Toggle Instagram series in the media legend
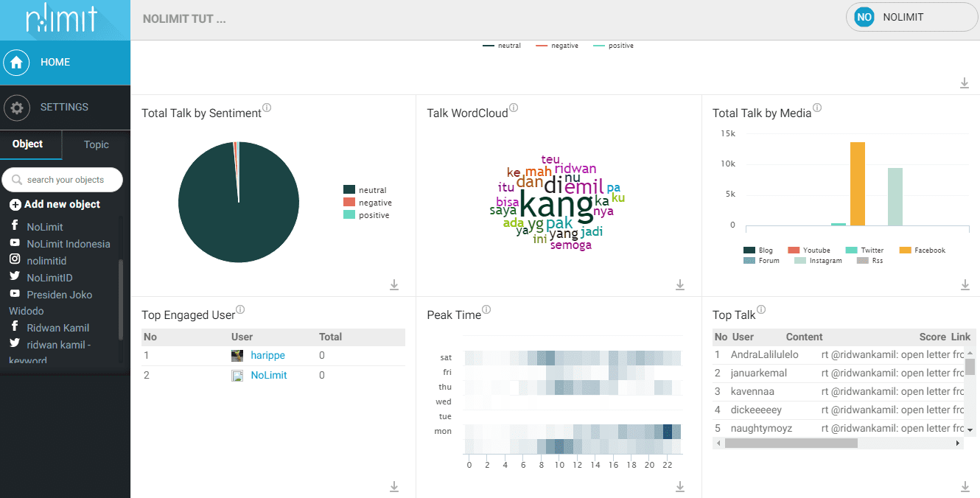980x498 pixels. (x=818, y=261)
